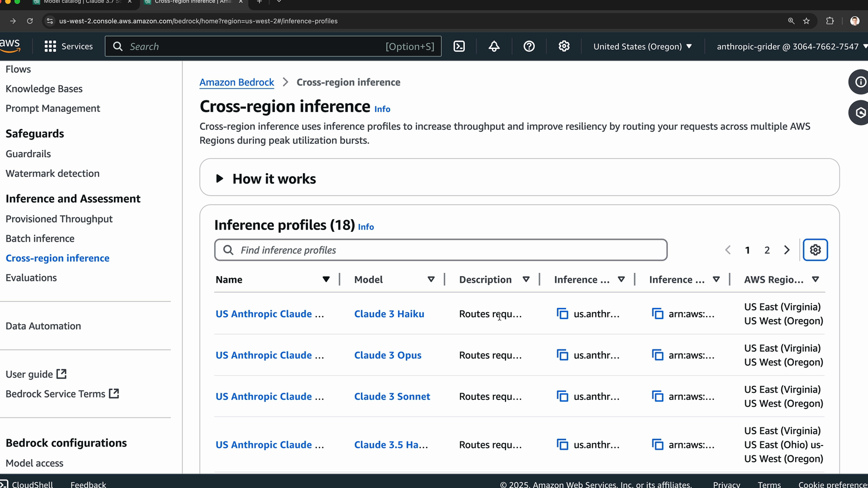Open Data Automation in the sidebar
The width and height of the screenshot is (868, 488).
43,326
